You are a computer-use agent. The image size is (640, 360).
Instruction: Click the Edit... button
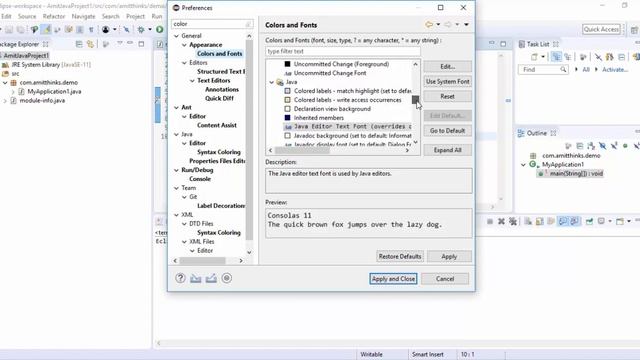click(x=447, y=67)
